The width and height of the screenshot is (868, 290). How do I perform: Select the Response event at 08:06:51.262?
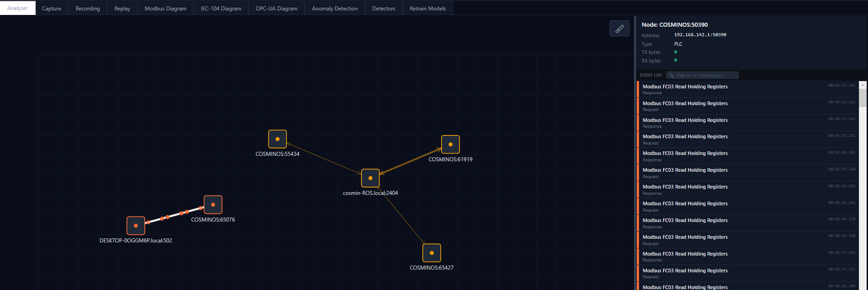(x=748, y=123)
